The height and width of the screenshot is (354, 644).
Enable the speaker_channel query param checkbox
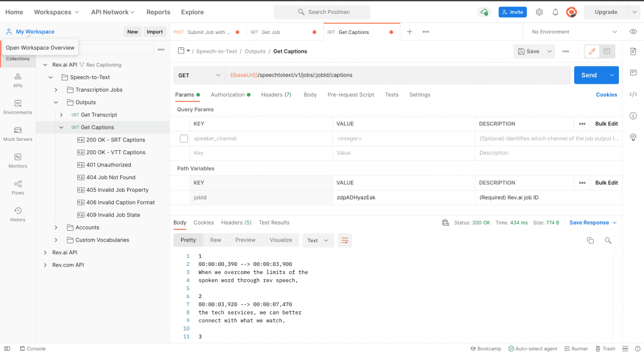tap(184, 138)
